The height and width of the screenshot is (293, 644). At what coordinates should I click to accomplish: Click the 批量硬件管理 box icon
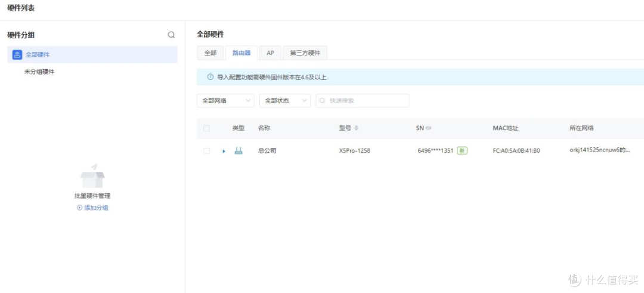click(92, 176)
